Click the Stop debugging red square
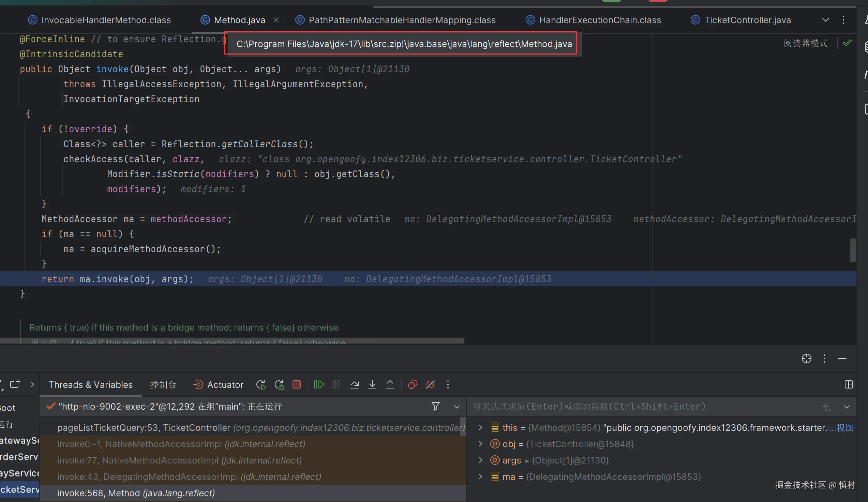The width and height of the screenshot is (868, 502). pos(297,384)
